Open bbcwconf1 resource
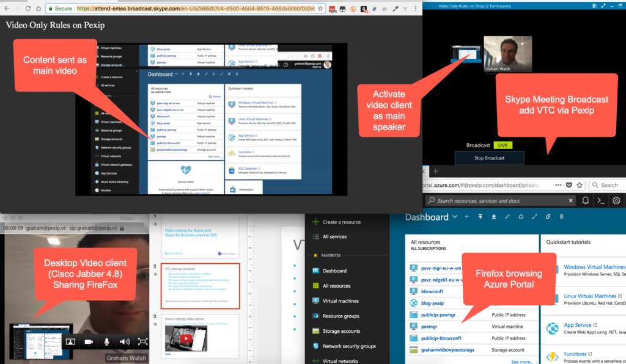Viewport: 626px width, 364px height. click(432, 291)
